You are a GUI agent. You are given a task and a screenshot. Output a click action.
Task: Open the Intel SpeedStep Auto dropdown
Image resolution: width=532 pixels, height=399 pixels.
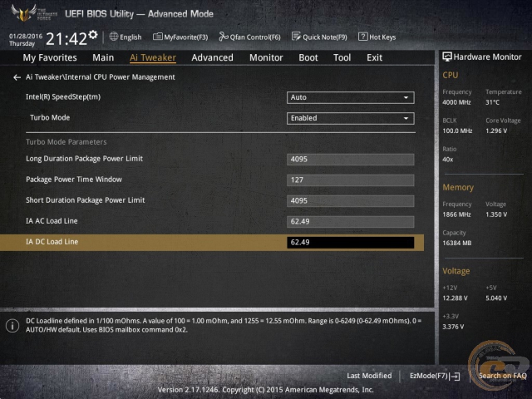[x=350, y=98]
